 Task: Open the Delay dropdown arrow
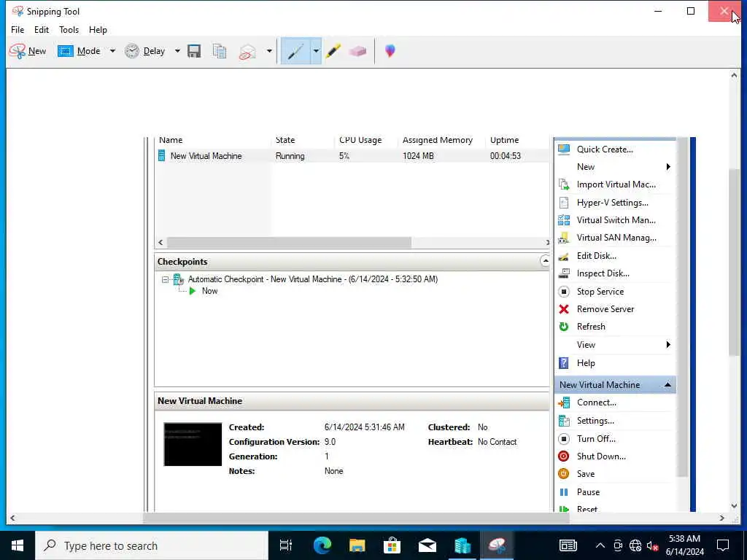coord(177,51)
